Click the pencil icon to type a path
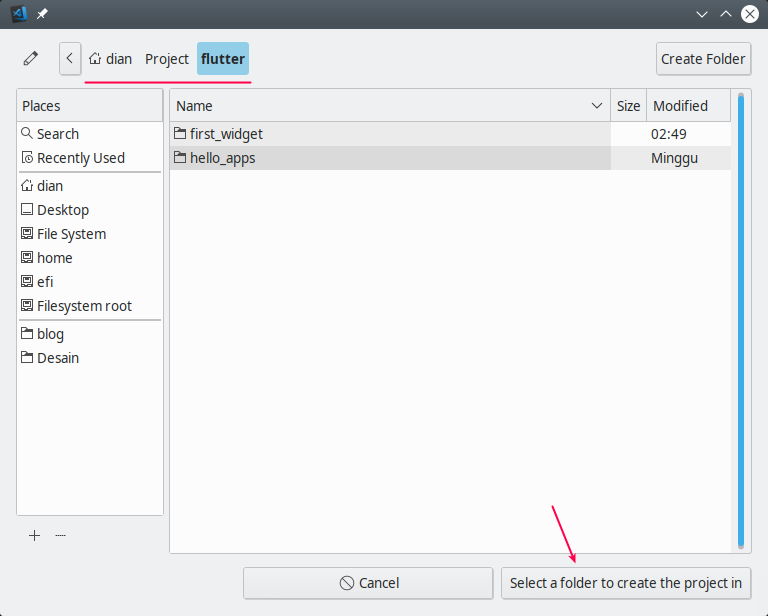 (x=31, y=59)
